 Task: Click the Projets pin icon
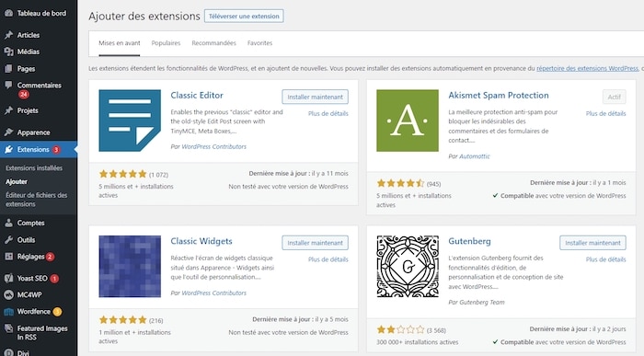tap(8, 110)
